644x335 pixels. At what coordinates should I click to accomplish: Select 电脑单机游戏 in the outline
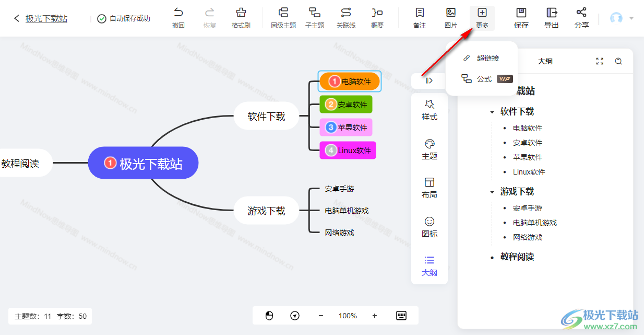tap(535, 223)
